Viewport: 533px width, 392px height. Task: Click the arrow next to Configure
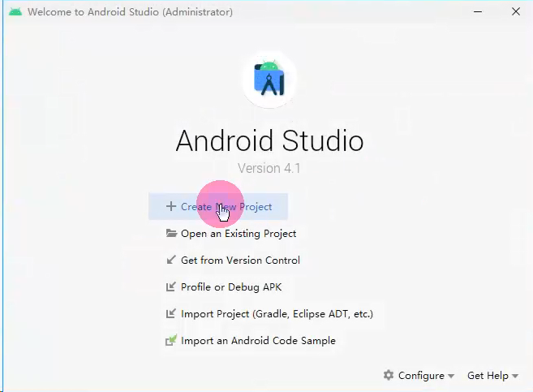(451, 376)
